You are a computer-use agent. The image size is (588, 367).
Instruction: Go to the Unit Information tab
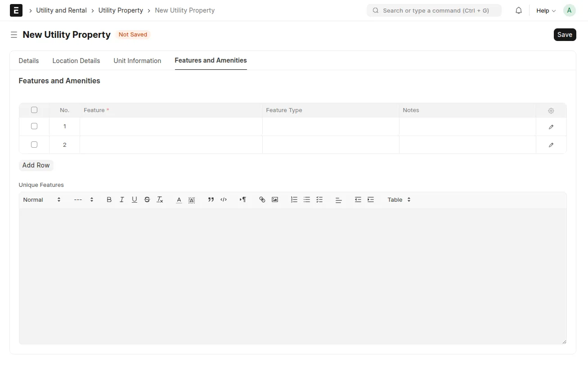tap(137, 61)
